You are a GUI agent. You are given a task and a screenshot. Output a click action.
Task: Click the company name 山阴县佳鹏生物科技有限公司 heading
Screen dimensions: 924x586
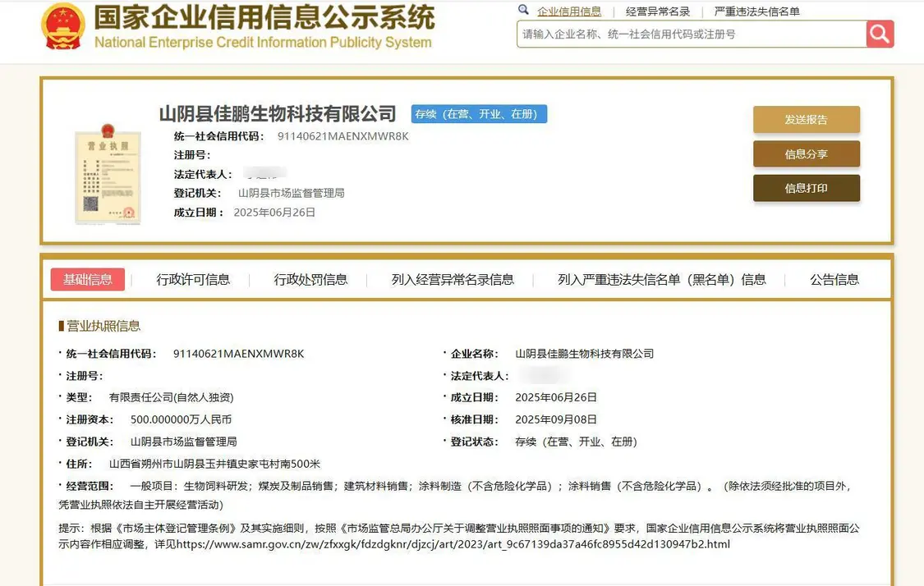[277, 114]
